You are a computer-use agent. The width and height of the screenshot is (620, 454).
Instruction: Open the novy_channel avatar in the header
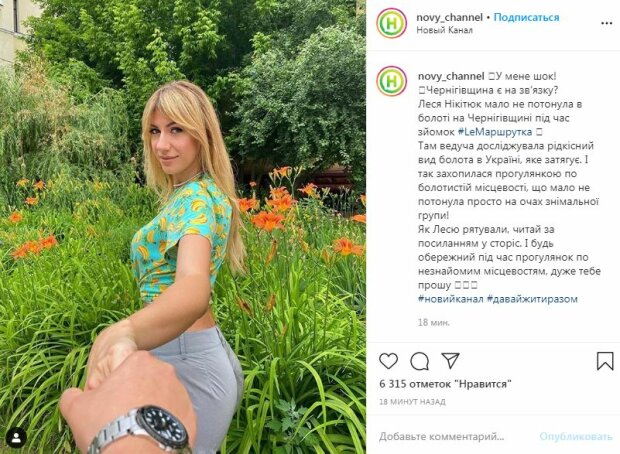pos(391,23)
